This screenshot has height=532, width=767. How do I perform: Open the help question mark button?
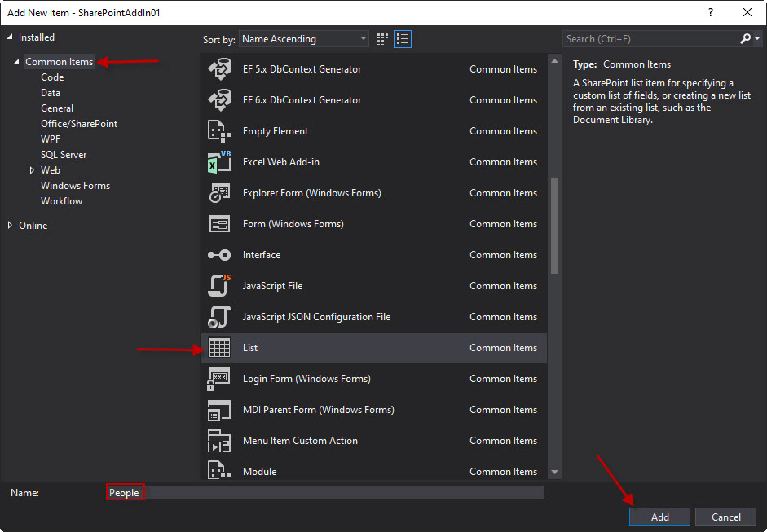(711, 13)
